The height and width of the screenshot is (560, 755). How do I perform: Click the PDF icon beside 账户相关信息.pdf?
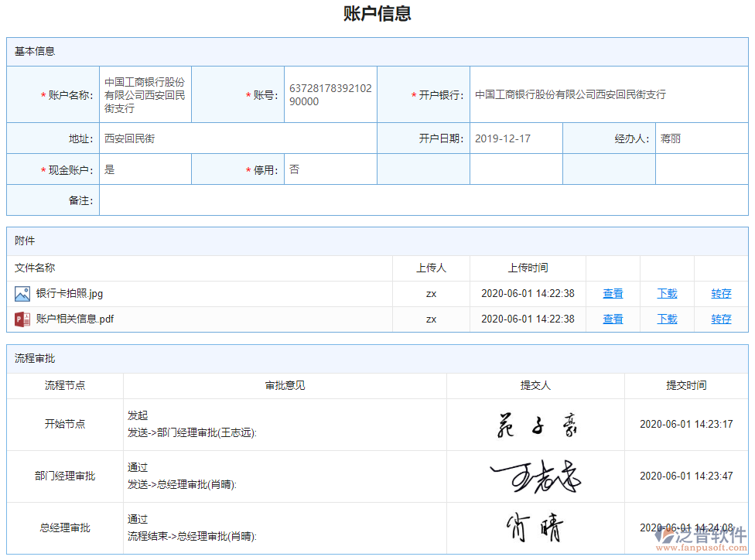(x=21, y=319)
